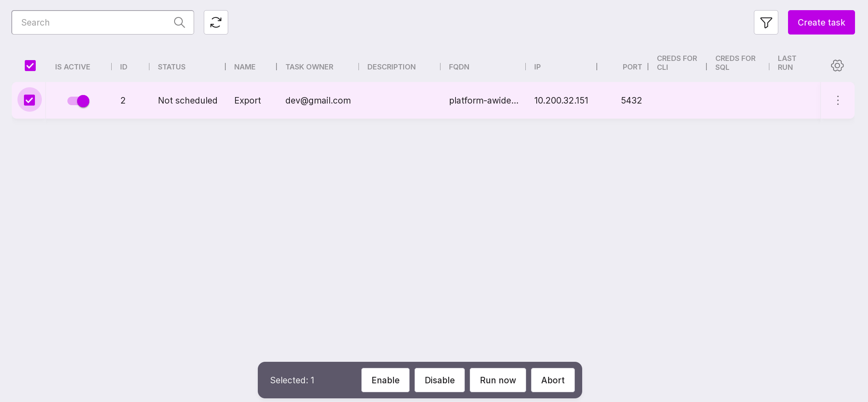This screenshot has width=868, height=402.
Task: Click the Create task button
Action: click(x=821, y=22)
